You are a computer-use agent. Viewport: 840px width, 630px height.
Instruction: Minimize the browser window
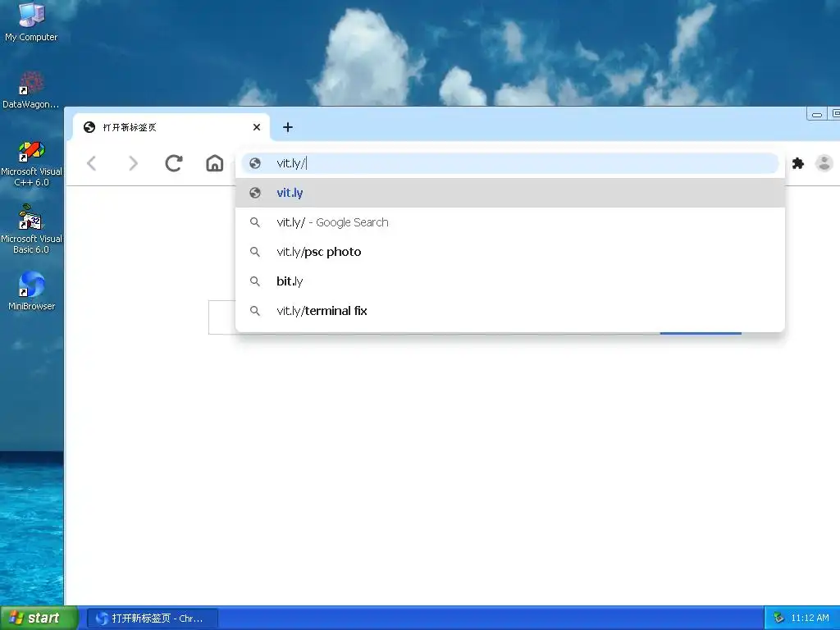817,113
